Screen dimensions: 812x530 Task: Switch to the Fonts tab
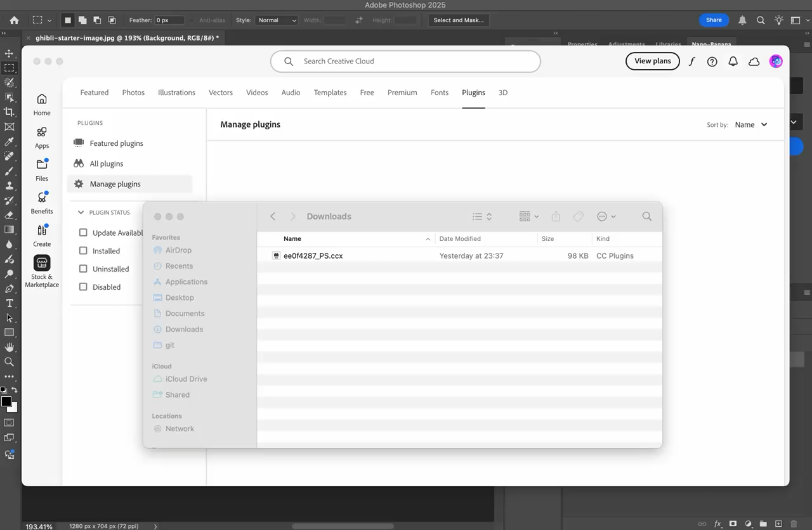point(440,93)
